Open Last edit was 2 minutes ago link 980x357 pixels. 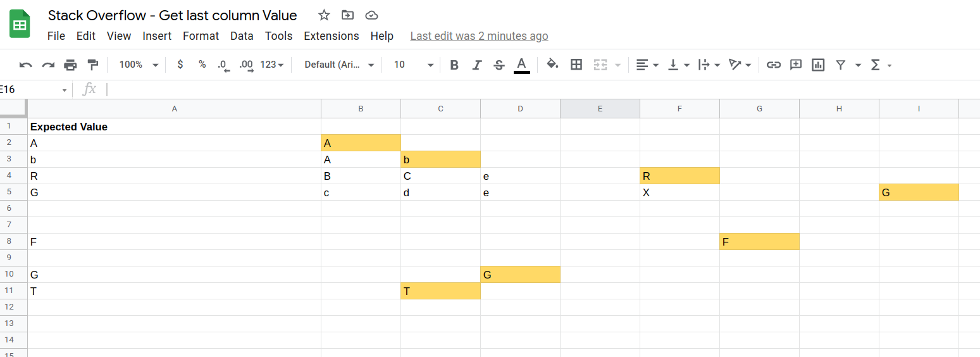click(x=479, y=36)
